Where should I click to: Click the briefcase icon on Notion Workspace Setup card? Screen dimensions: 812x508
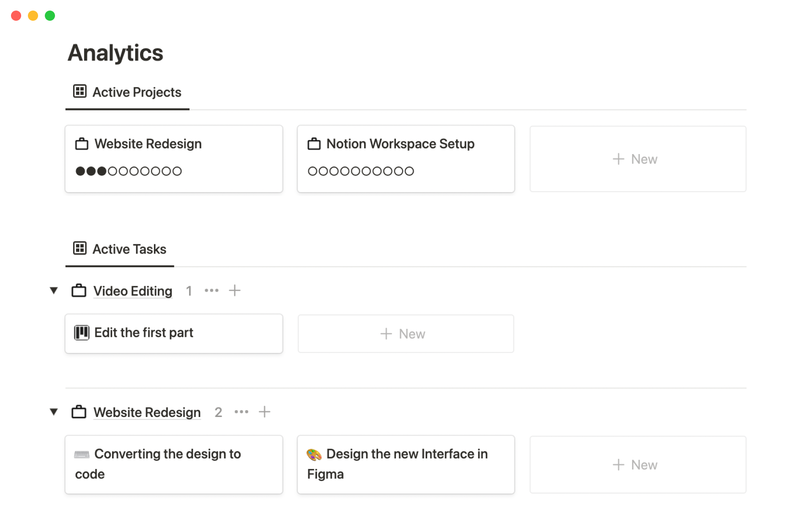click(x=314, y=144)
